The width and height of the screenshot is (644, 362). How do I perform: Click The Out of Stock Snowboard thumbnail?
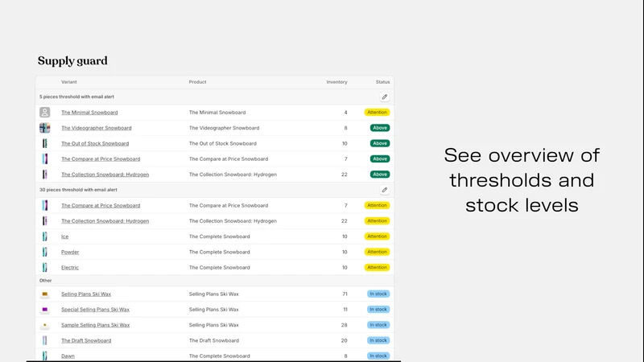click(45, 144)
